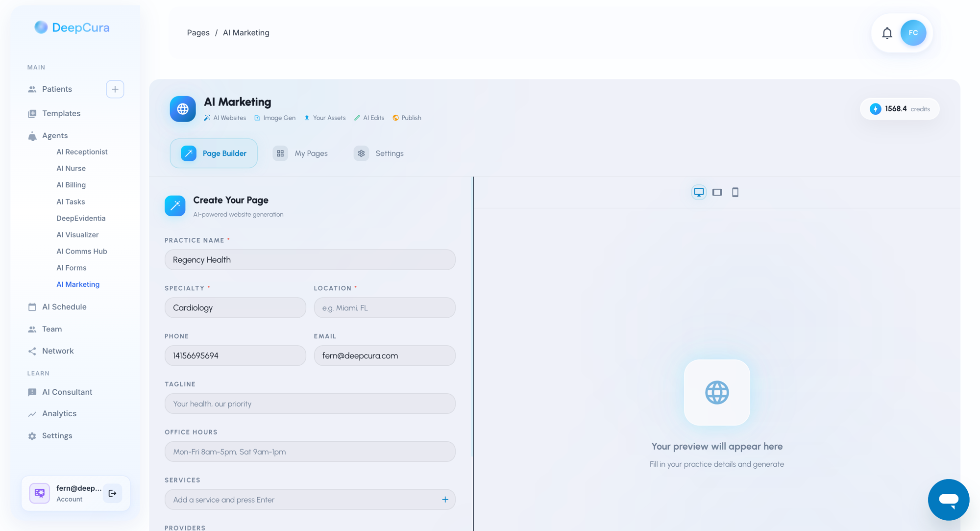Open AI Consultant in the sidebar

(x=67, y=392)
